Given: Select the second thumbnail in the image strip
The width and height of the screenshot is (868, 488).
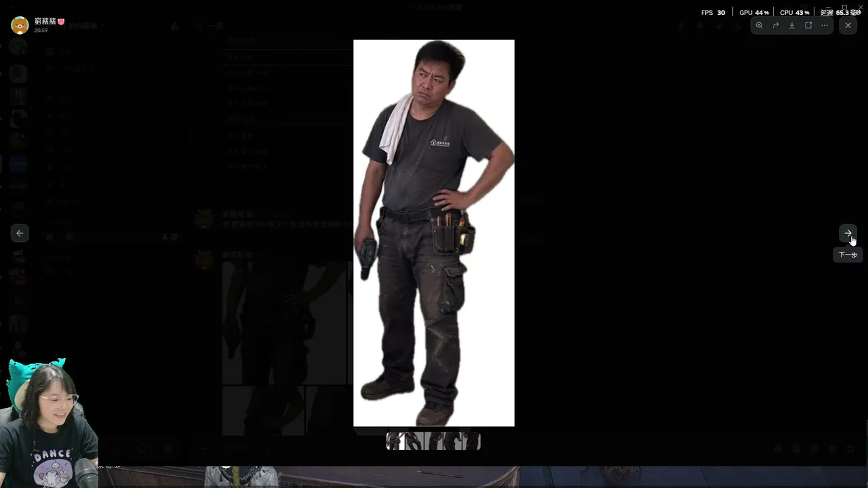Looking at the screenshot, I should pos(414,441).
